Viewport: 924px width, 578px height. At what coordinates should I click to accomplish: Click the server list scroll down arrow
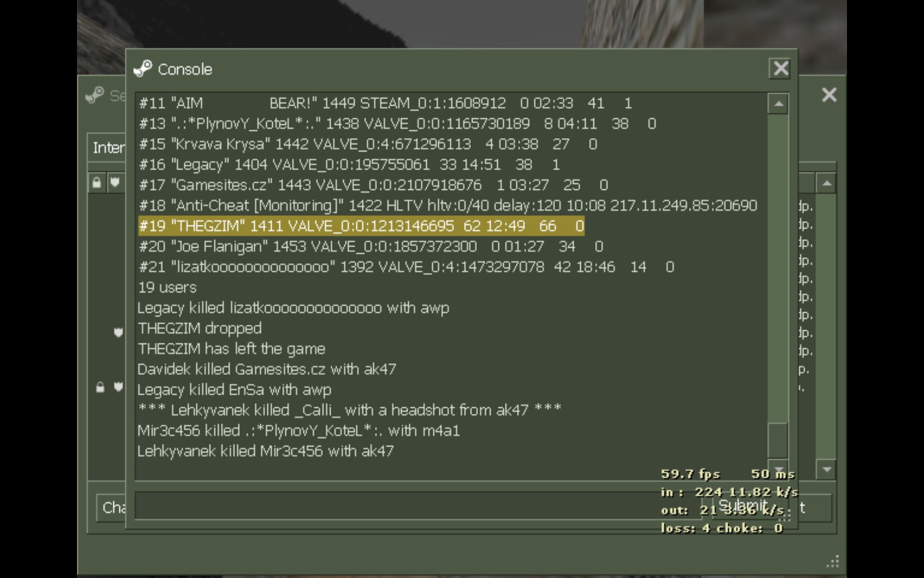pyautogui.click(x=826, y=470)
